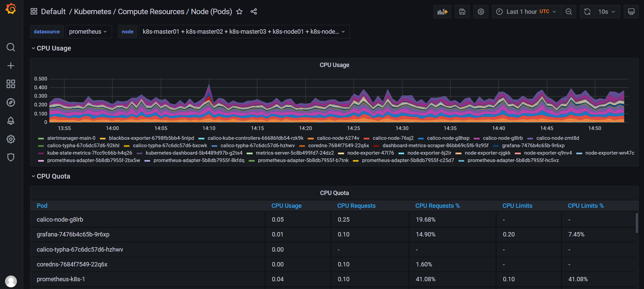Toggle kube-state-metrics legend series

pyautogui.click(x=90, y=153)
